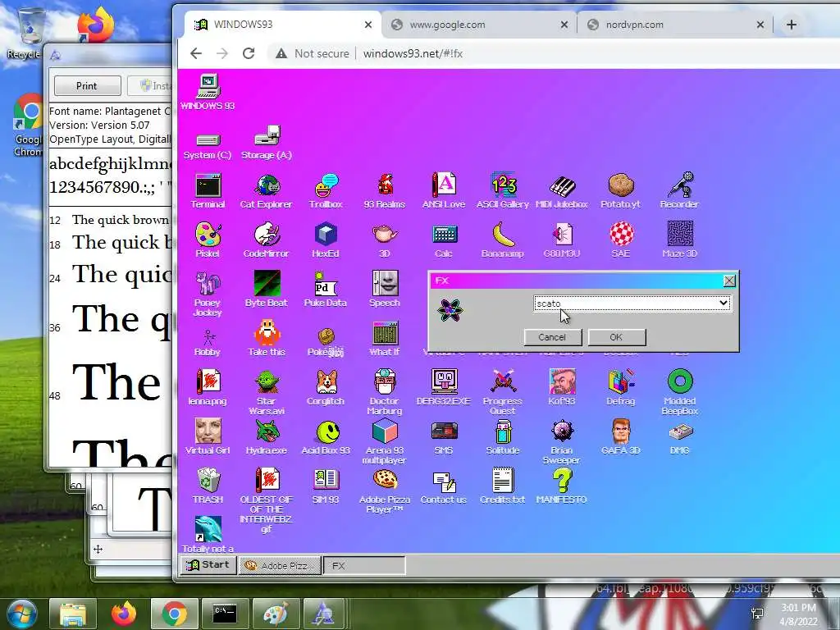Click Print in the font viewer window

coord(87,85)
